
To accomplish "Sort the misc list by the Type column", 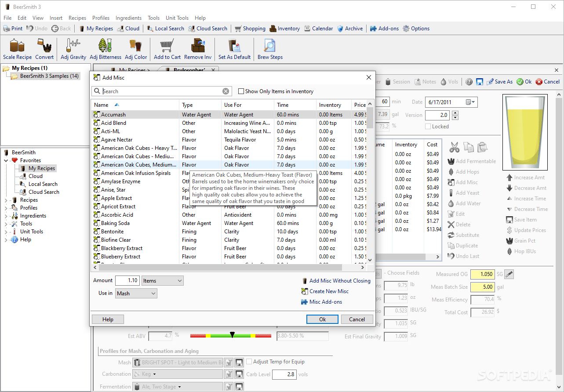I will pyautogui.click(x=200, y=105).
